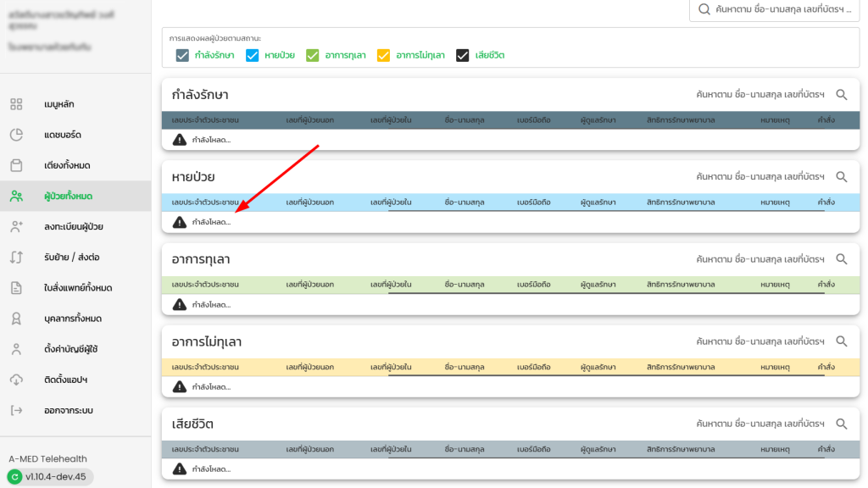This screenshot has width=868, height=488.
Task: Click the green refresh icon beside version number
Action: click(14, 477)
